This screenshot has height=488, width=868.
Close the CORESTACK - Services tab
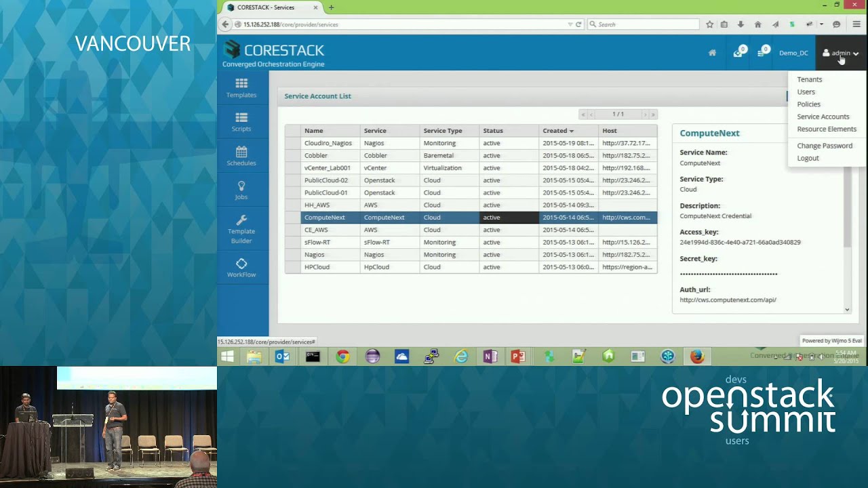[315, 7]
